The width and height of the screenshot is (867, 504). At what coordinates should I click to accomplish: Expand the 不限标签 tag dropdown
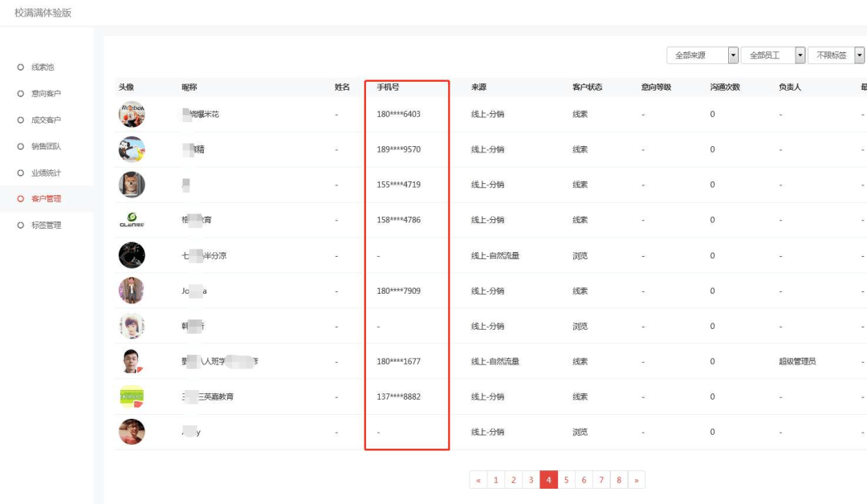click(x=836, y=55)
